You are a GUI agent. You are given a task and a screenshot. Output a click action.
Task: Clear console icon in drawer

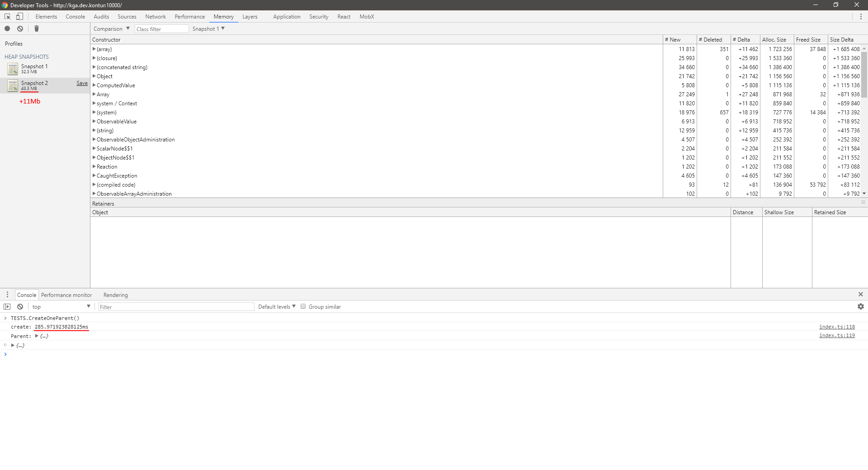pyautogui.click(x=20, y=307)
